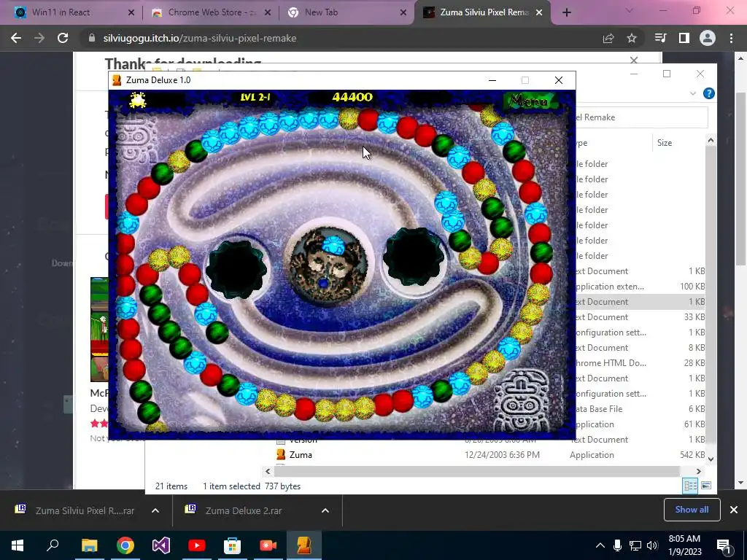Open the notification center icon
747x560 pixels.
click(724, 545)
